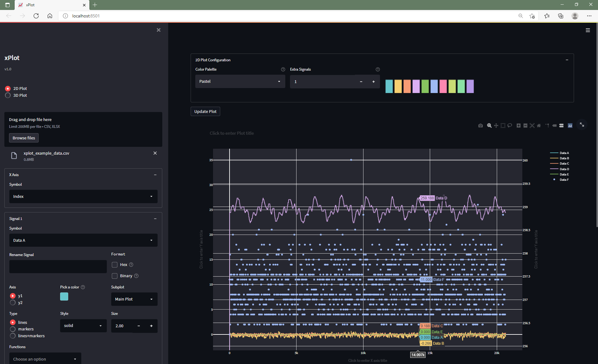Collapse the 2D Plot Configuration panel
The height and width of the screenshot is (364, 598).
[x=567, y=60]
